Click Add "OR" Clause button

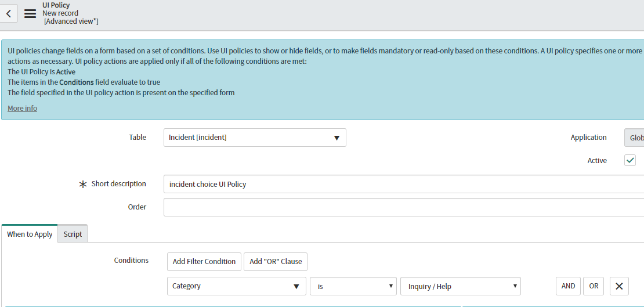(276, 261)
